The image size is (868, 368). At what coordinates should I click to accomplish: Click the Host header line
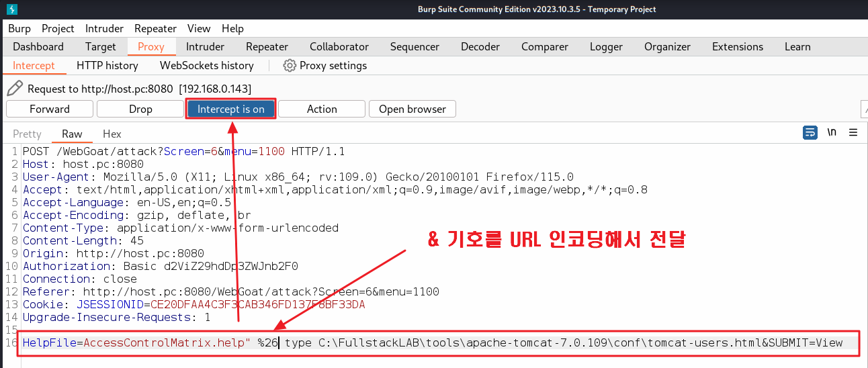point(83,164)
